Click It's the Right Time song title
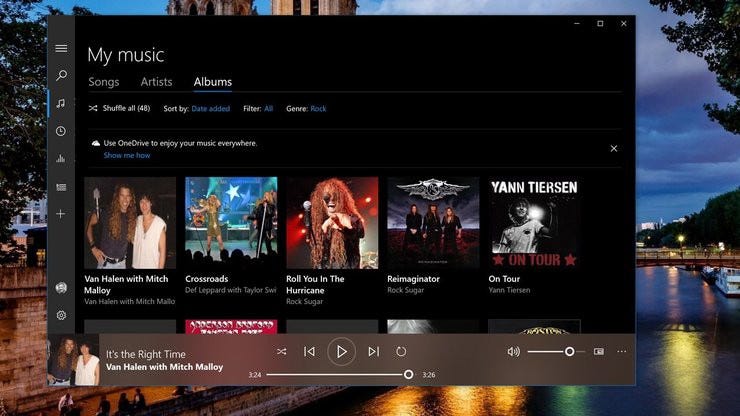This screenshot has height=416, width=740. (x=146, y=354)
